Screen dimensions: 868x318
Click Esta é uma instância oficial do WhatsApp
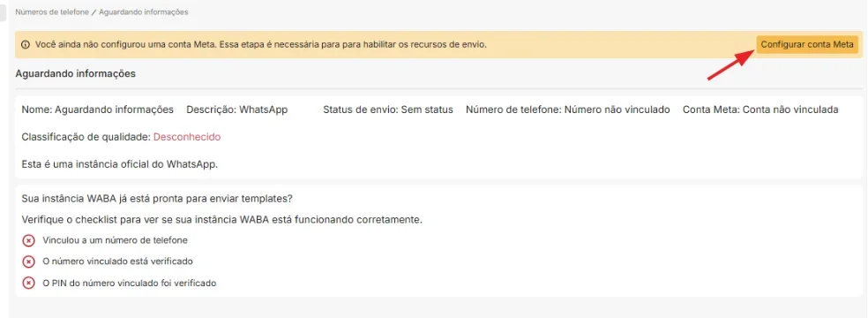coord(120,164)
